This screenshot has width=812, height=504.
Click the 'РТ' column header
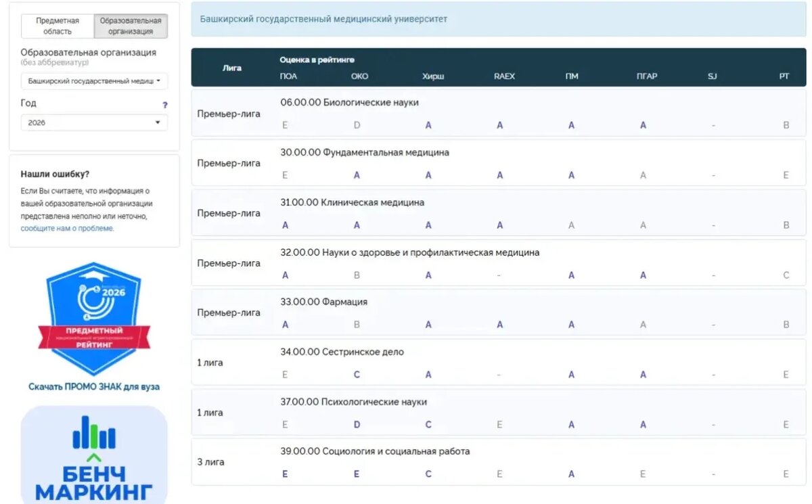coord(784,76)
